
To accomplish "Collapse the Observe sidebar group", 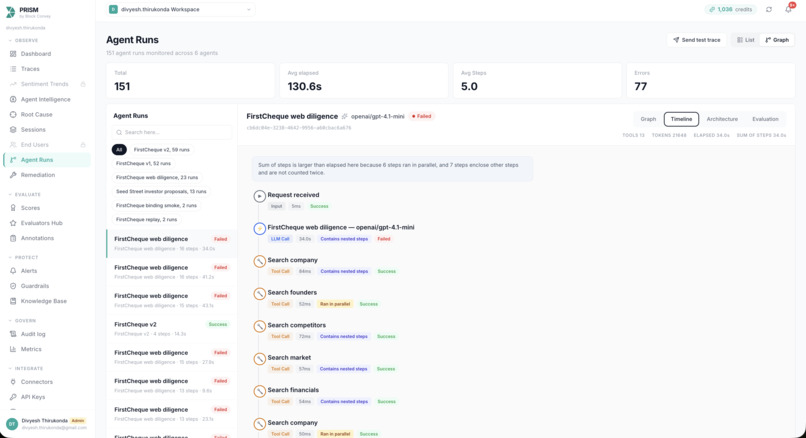I will [24, 41].
